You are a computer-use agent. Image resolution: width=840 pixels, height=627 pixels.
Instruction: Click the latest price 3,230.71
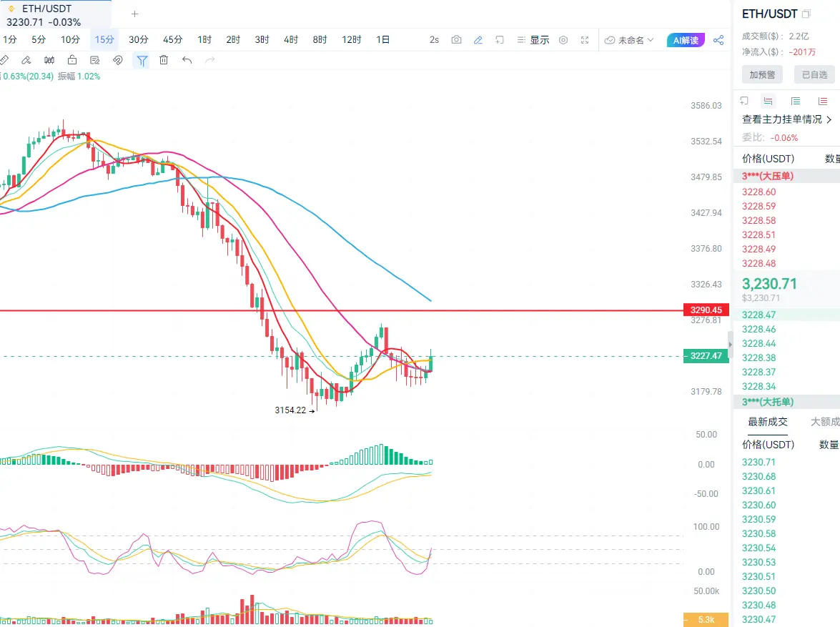[769, 284]
